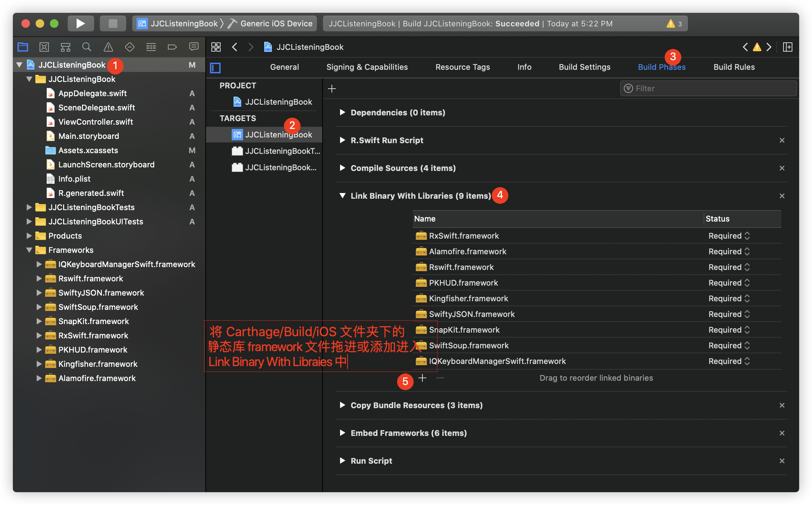The image size is (812, 505).
Task: Click the navigator file tree icon
Action: [23, 47]
